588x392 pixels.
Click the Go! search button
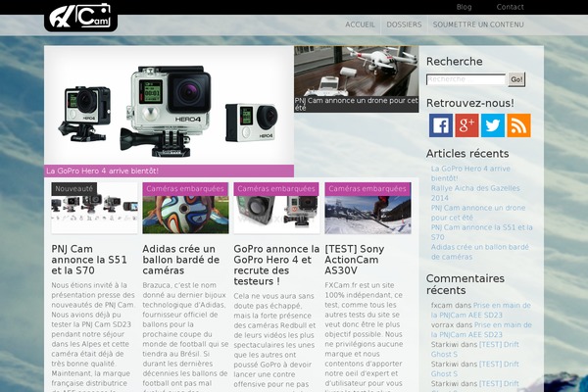pyautogui.click(x=516, y=79)
